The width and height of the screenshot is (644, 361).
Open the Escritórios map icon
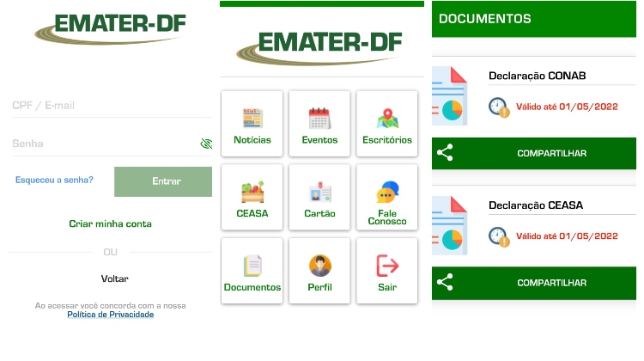pos(387,119)
